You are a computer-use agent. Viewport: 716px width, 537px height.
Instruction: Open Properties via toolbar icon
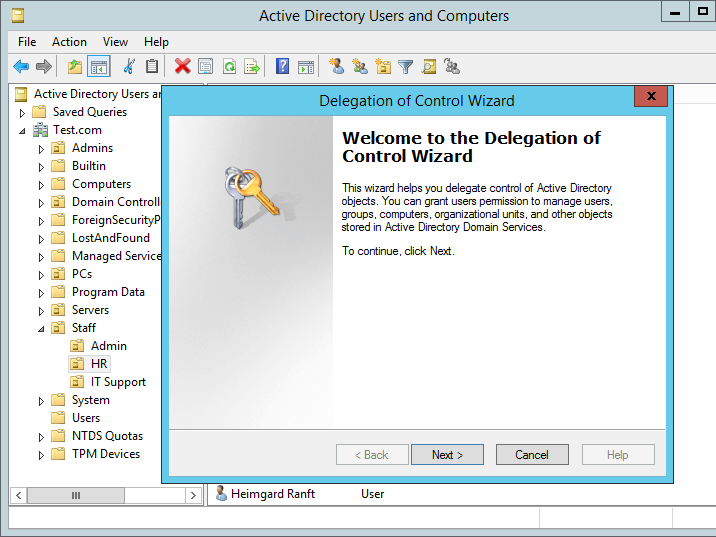(205, 67)
